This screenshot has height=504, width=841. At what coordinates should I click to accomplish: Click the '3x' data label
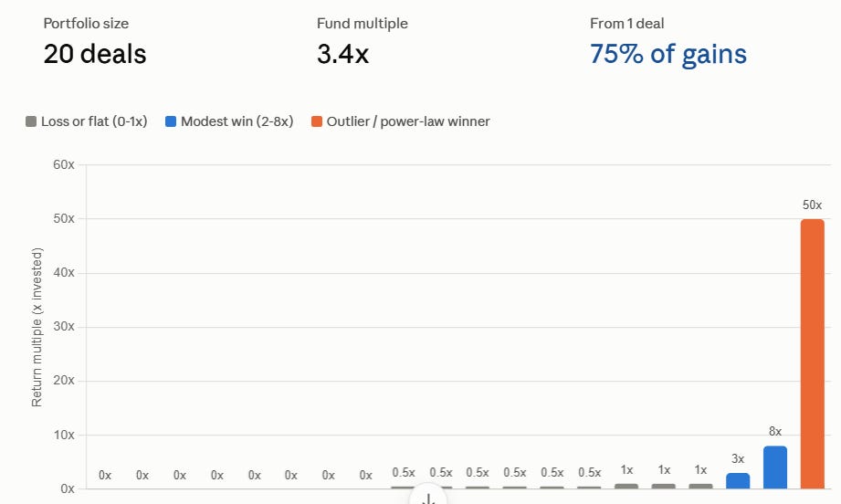tap(738, 459)
